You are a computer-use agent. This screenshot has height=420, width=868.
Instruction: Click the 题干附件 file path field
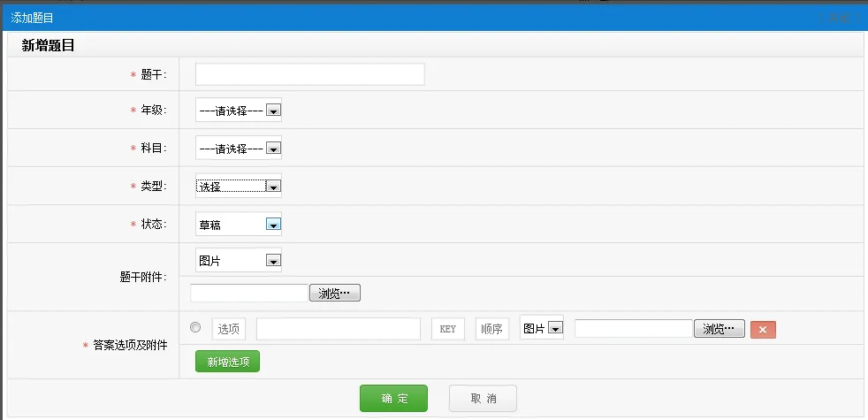pyautogui.click(x=249, y=293)
